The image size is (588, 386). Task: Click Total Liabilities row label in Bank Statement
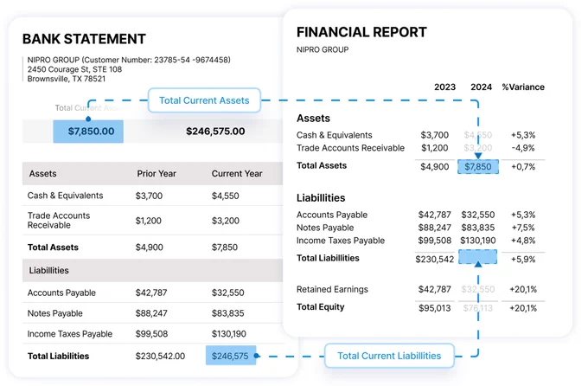(58, 356)
